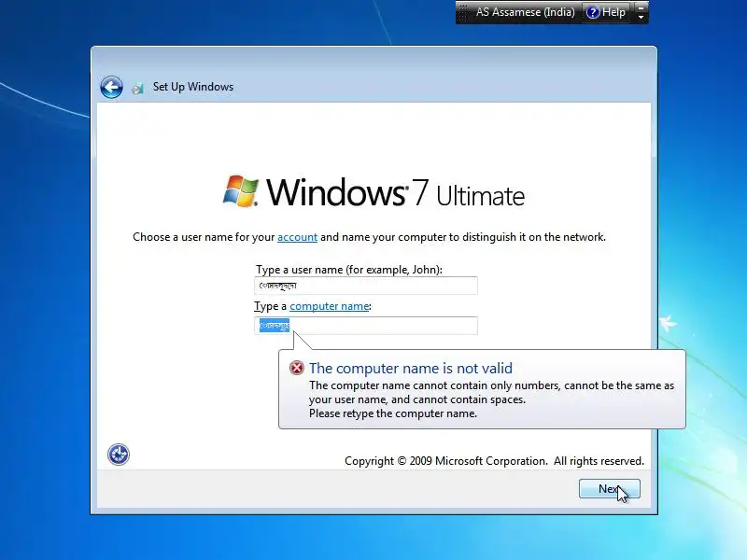Switch input language from AS Assamese (India)
The height and width of the screenshot is (560, 747).
(x=525, y=12)
